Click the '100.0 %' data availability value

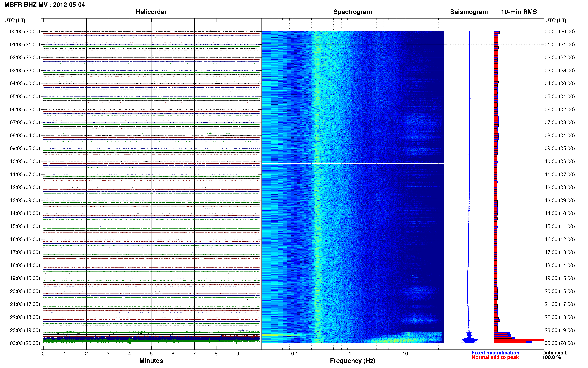click(x=552, y=357)
